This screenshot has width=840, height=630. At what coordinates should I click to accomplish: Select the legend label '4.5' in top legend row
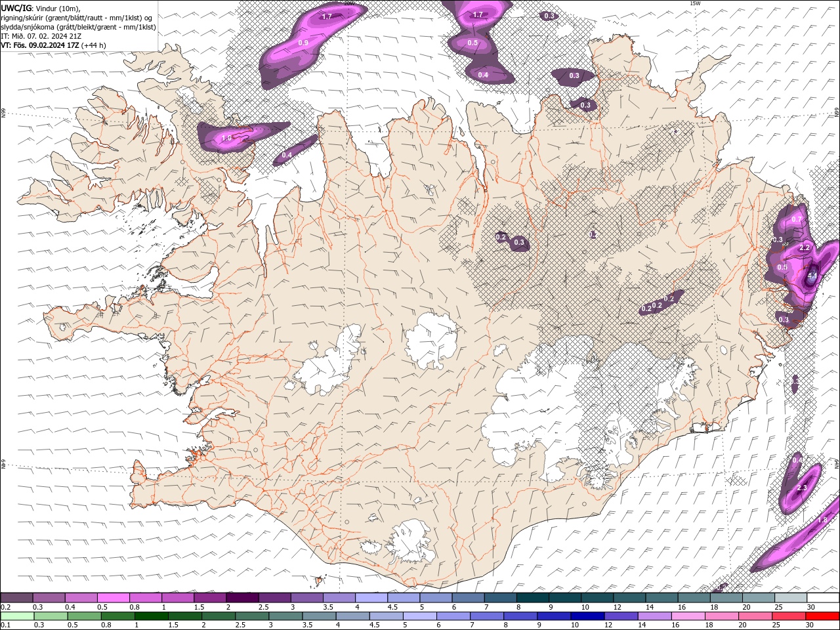point(392,607)
